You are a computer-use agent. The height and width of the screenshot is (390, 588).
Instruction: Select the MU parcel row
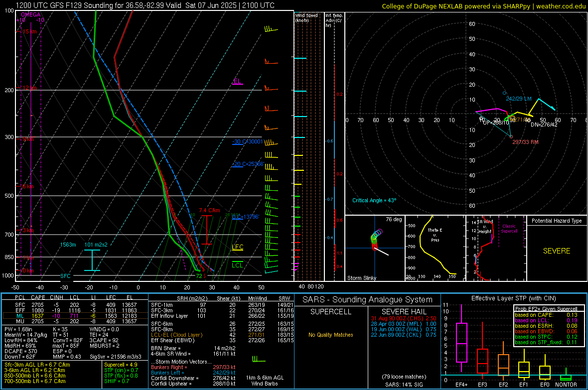pos(74,321)
